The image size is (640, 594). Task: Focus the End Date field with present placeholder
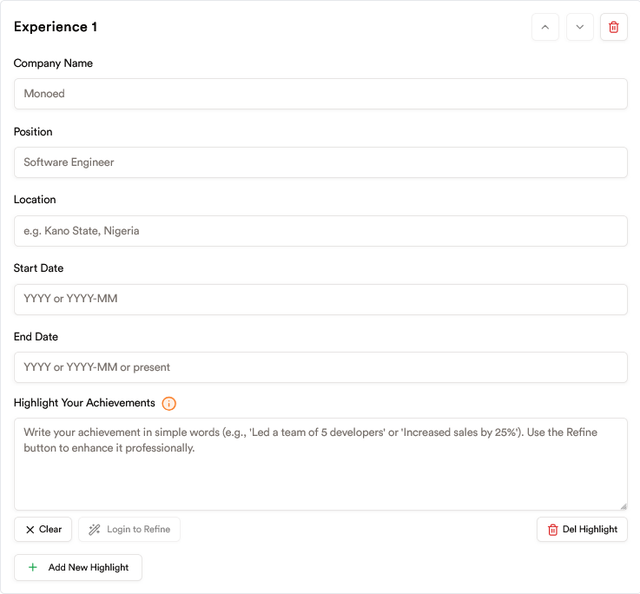coord(321,367)
